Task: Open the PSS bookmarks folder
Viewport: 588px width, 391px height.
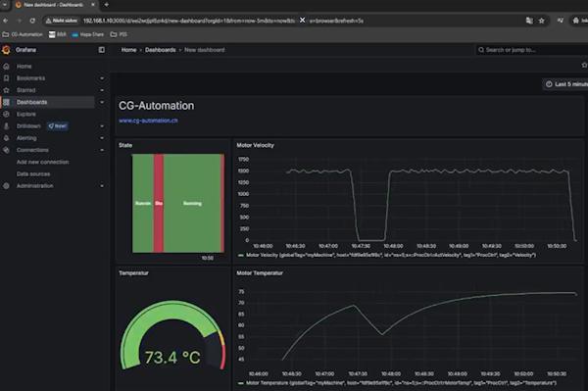Action: click(119, 34)
